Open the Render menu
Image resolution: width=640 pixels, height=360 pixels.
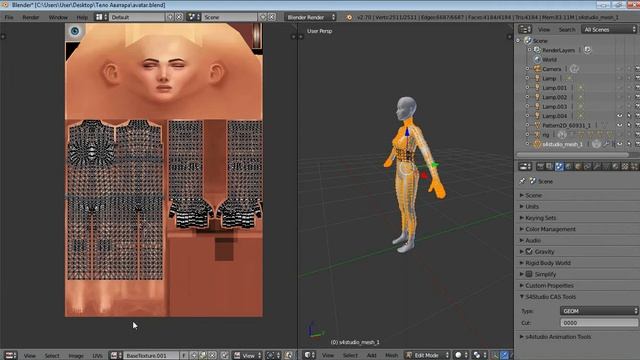(x=31, y=17)
